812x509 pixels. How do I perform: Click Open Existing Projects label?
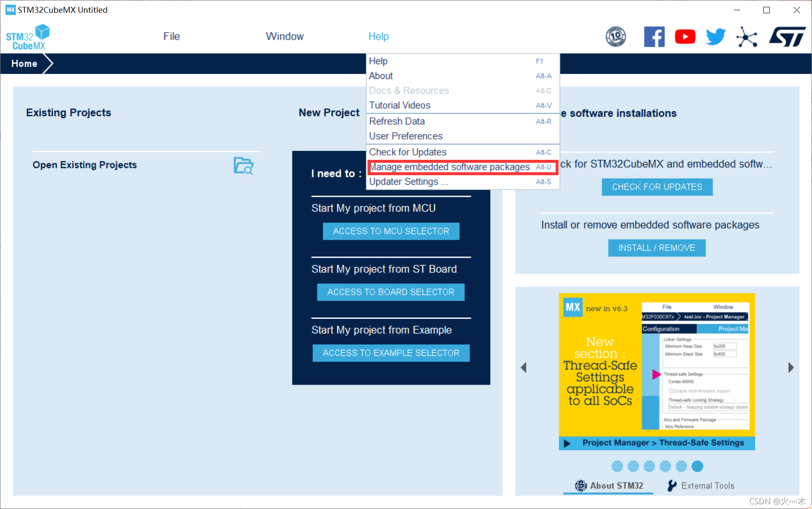85,165
